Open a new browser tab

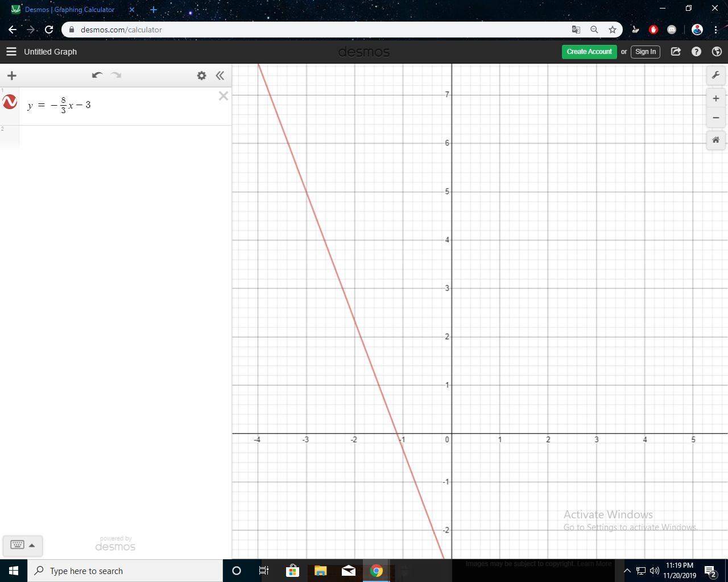[154, 10]
